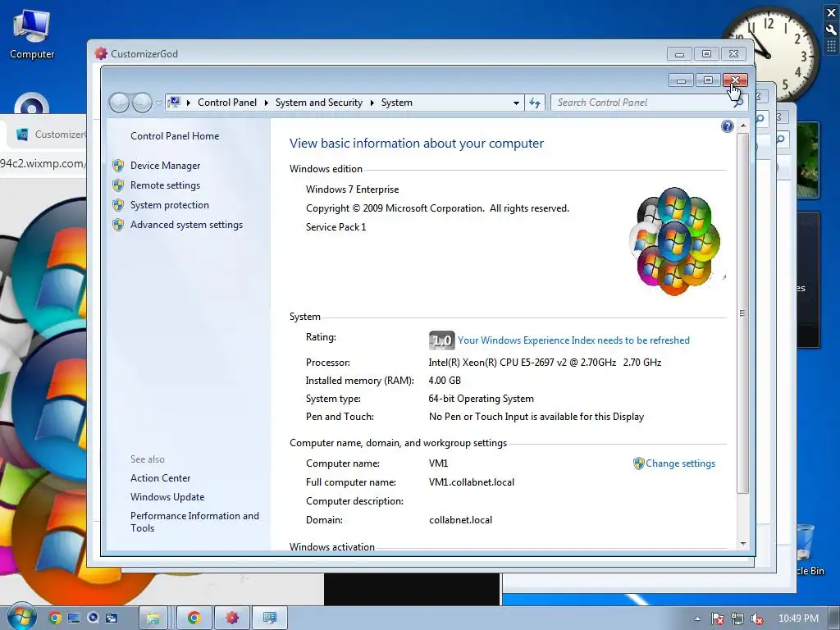Viewport: 840px width, 630px height.
Task: Click the Back navigation arrow button
Action: [119, 103]
